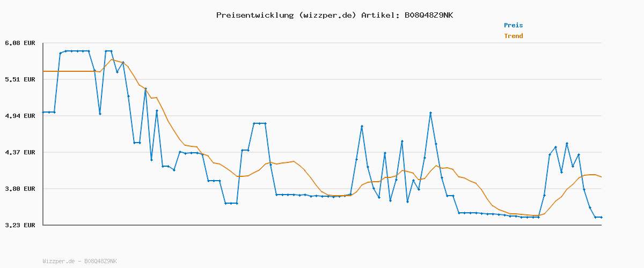
Task: Click the end of the orange trend line
Action: (601, 177)
